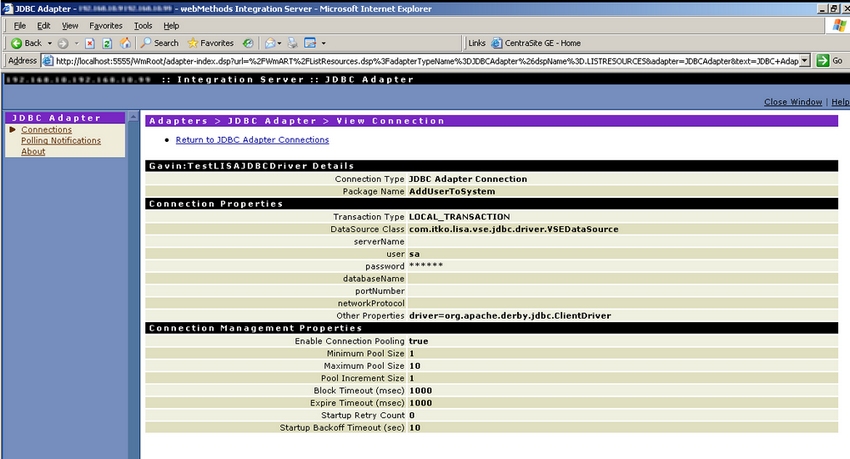Click the sidebar scroll up arrow
This screenshot has height=459, width=850.
(x=133, y=117)
